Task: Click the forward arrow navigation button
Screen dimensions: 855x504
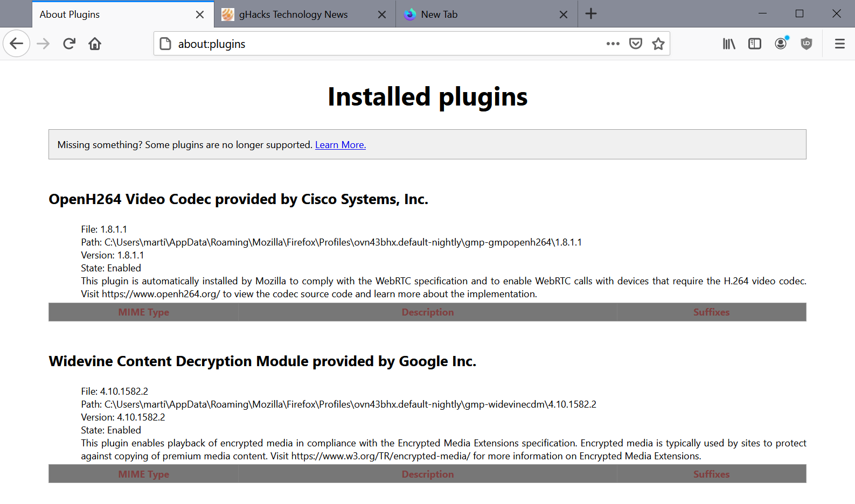Action: coord(43,44)
